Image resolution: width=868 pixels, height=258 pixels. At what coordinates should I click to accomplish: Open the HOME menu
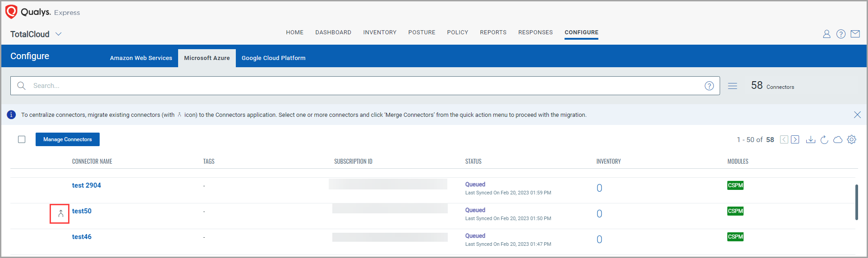pos(294,32)
